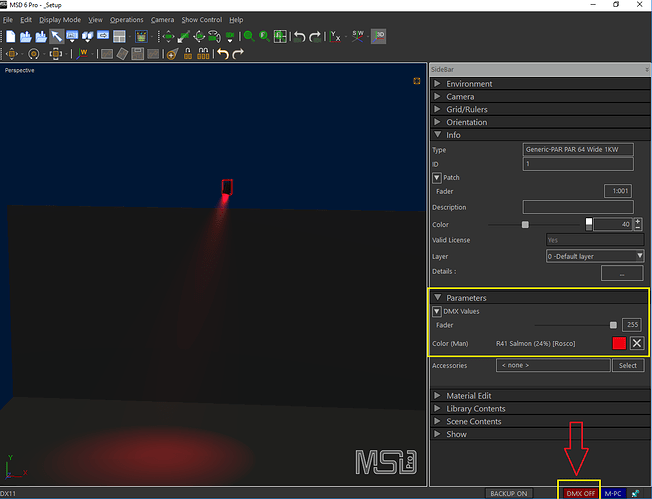Viewport: 652px width, 499px height.
Task: Click the green camera redo arrow
Action: pyautogui.click(x=315, y=37)
